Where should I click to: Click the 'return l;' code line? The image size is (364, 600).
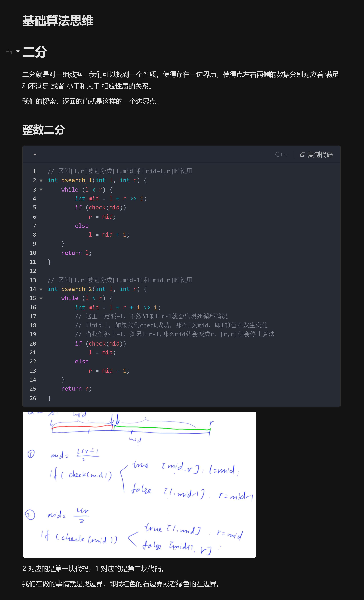click(76, 253)
